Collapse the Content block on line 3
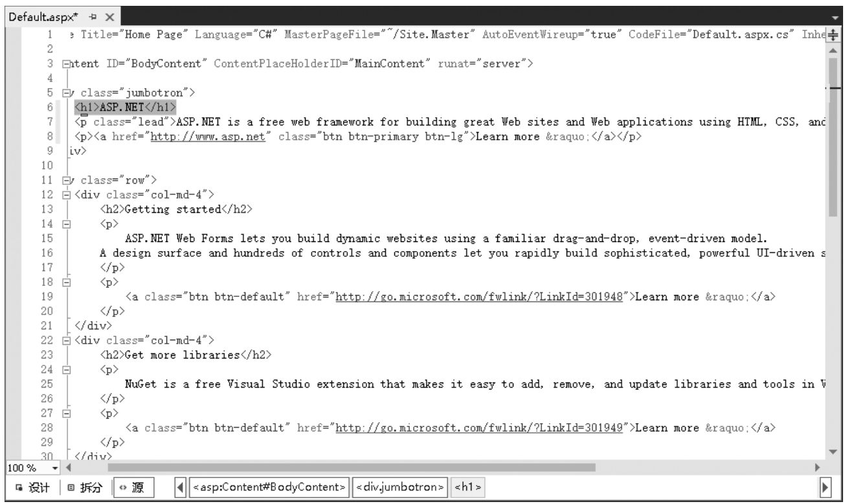This screenshot has height=504, width=845. (x=65, y=65)
